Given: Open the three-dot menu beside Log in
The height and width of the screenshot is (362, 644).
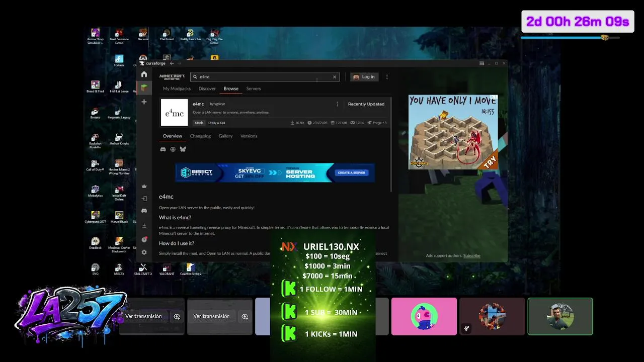Looking at the screenshot, I should [x=387, y=77].
